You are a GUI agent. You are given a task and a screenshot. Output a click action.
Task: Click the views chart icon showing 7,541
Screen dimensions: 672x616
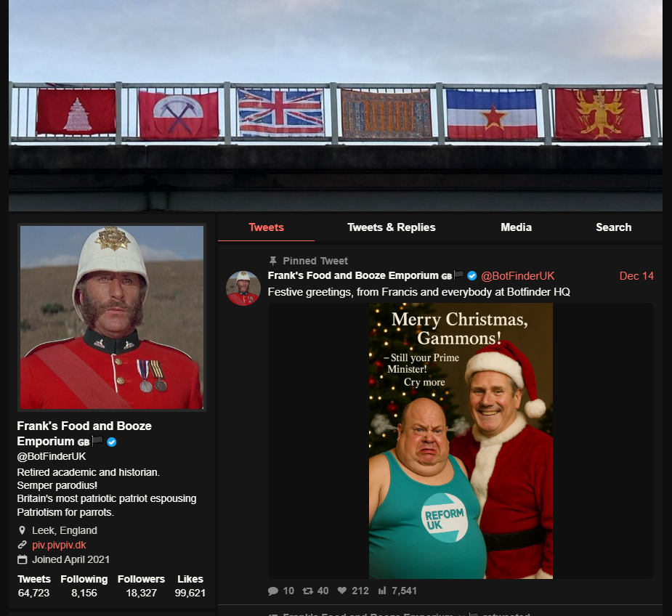382,591
